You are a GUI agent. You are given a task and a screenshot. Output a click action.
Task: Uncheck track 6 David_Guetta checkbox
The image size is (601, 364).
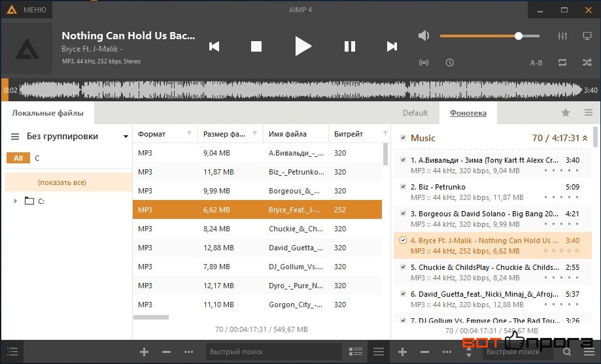click(403, 294)
